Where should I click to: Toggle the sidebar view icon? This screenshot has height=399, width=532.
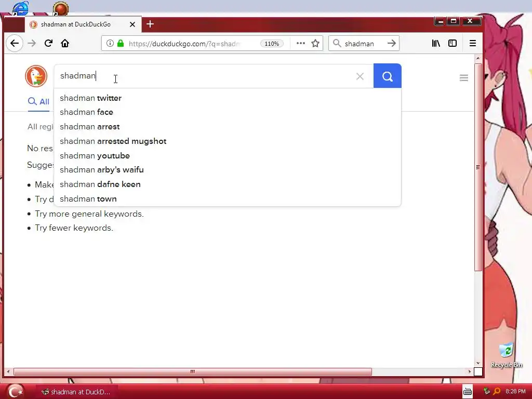pyautogui.click(x=453, y=44)
